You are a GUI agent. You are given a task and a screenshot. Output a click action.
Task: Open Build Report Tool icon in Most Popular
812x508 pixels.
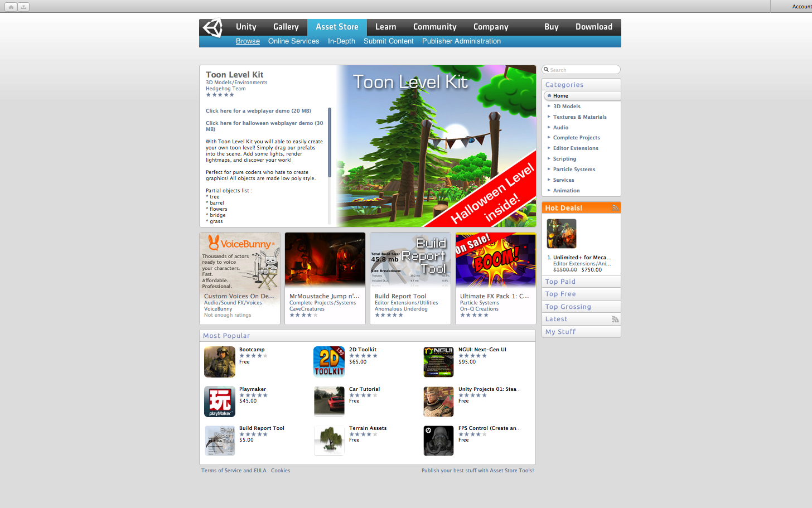coord(220,441)
